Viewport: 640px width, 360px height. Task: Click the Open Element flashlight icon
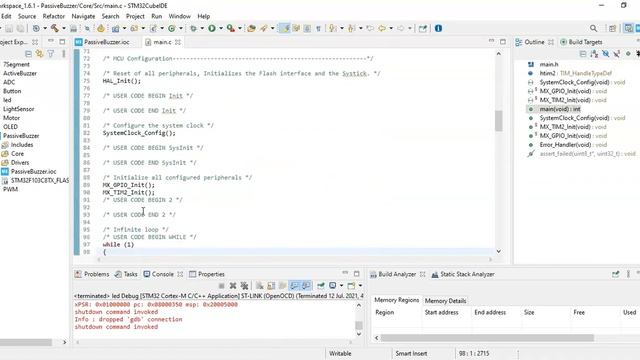pyautogui.click(x=264, y=28)
